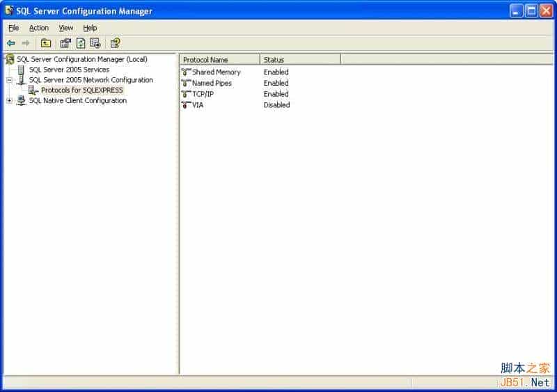Click the Enabled status of TCP/IP

point(276,94)
